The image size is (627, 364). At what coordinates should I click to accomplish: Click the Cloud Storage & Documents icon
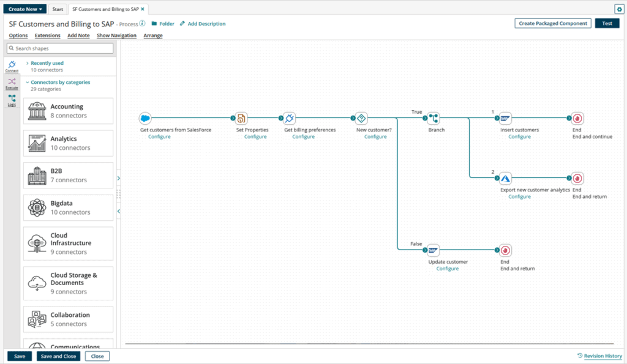[x=37, y=283]
